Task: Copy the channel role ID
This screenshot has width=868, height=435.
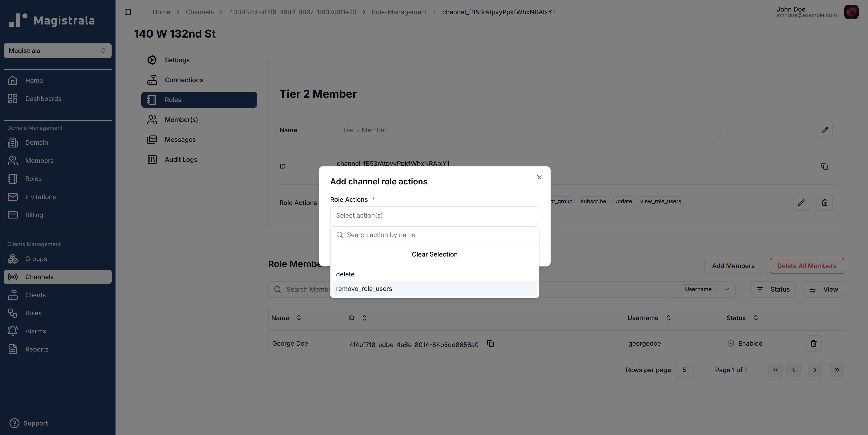Action: (824, 166)
